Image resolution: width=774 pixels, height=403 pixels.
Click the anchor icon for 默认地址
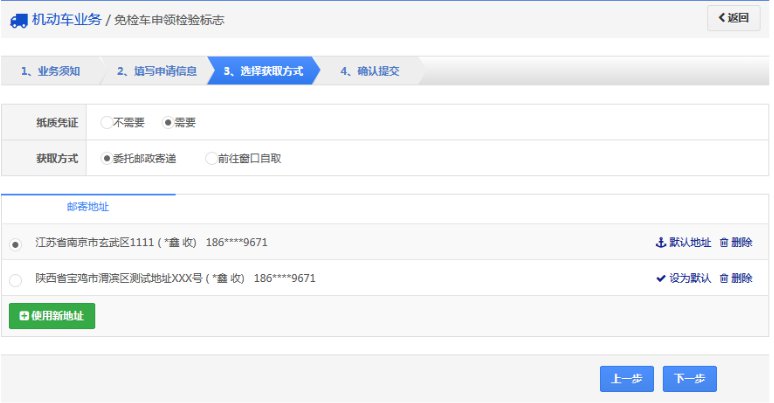660,243
